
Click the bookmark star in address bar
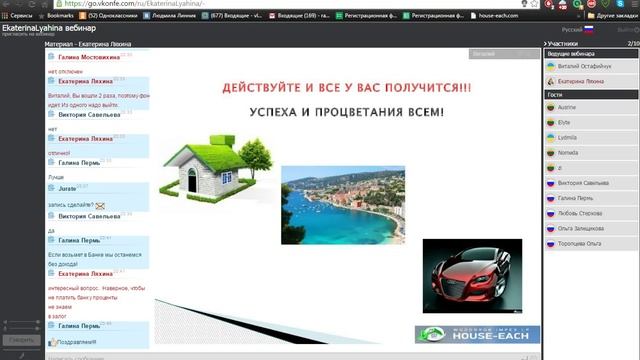534,4
